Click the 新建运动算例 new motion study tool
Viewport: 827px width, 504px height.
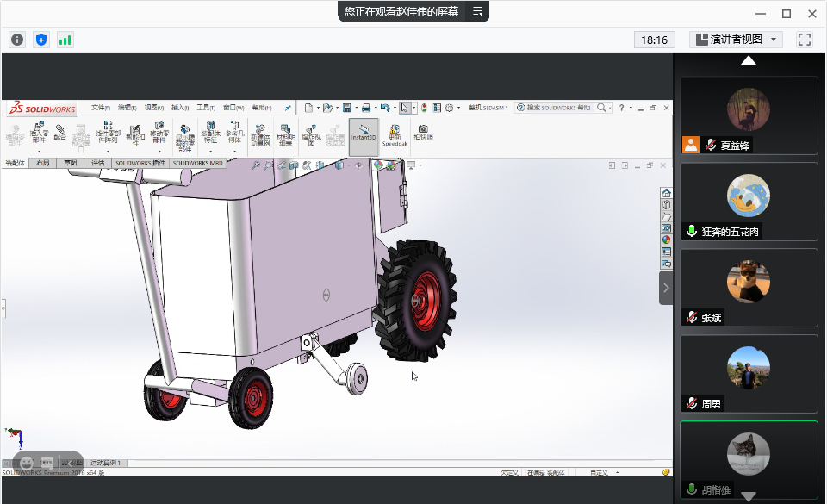click(x=260, y=135)
